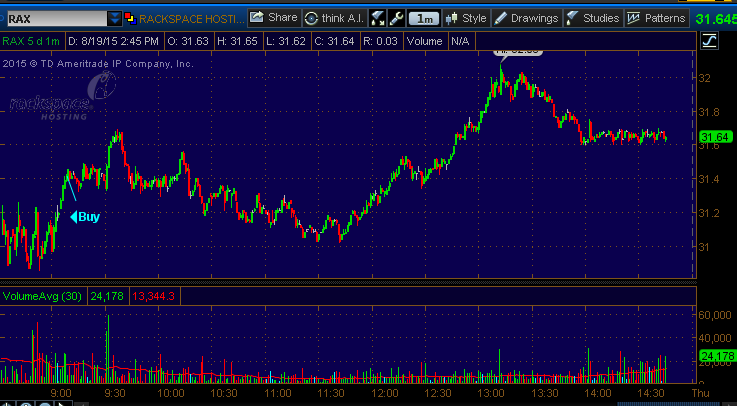
Task: Open the Drawings menu
Action: (x=527, y=18)
